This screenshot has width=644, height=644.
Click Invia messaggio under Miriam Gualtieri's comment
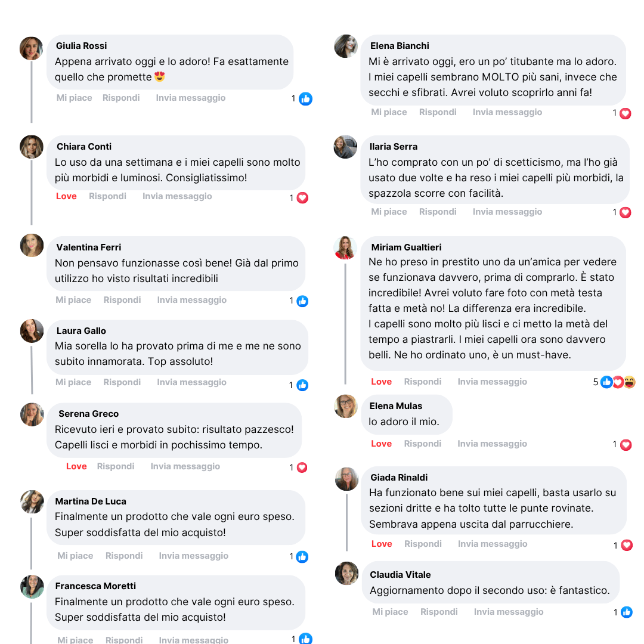[492, 382]
